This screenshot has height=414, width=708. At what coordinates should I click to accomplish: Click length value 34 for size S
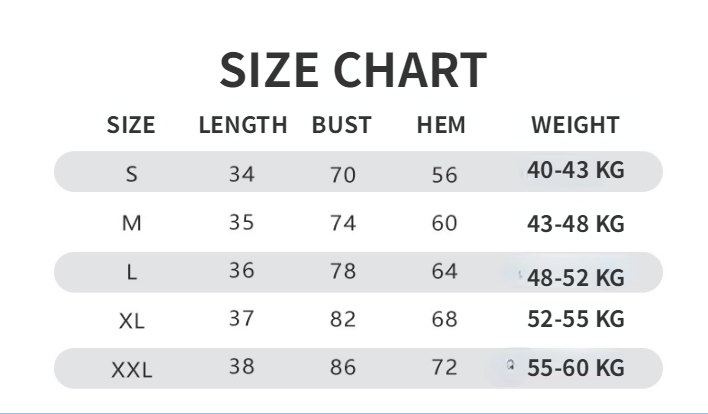(242, 174)
